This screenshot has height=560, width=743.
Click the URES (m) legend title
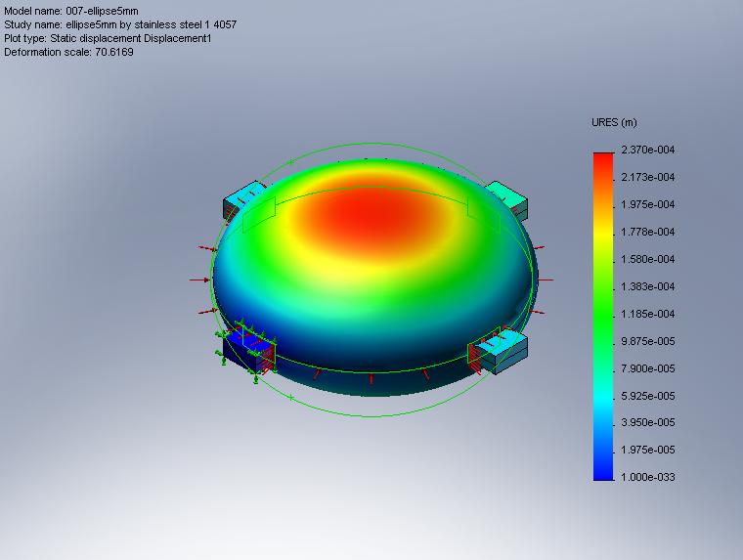click(614, 123)
